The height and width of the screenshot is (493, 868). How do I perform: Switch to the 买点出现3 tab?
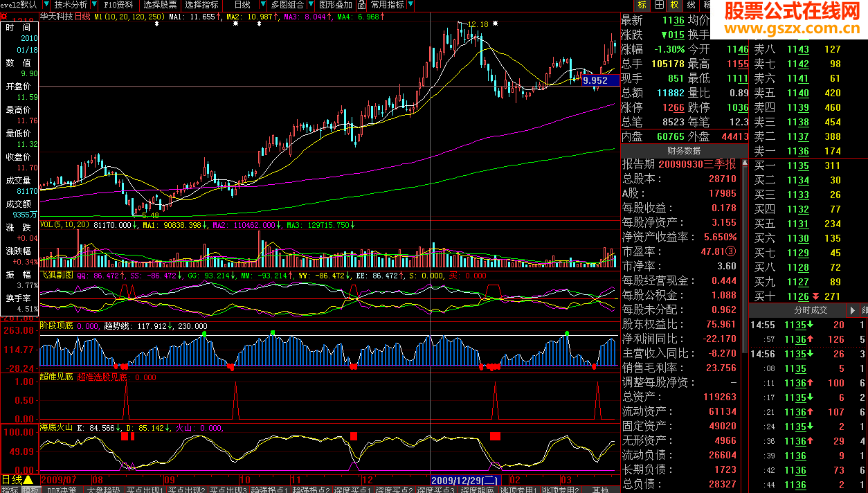point(228,489)
